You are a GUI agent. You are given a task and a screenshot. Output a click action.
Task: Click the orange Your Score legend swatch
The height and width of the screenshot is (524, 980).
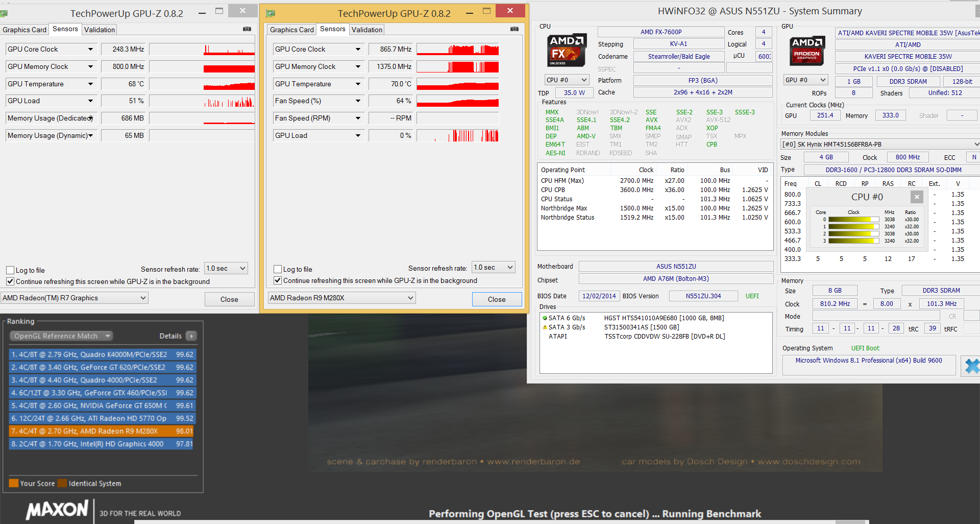pyautogui.click(x=14, y=483)
